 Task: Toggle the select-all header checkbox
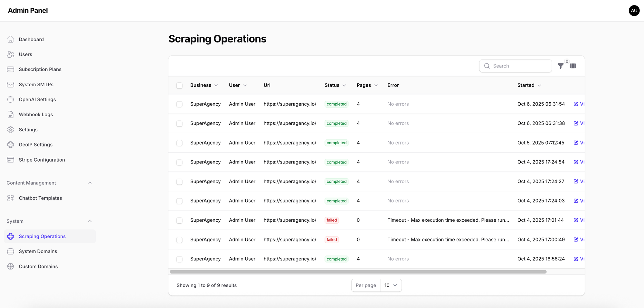pos(179,85)
